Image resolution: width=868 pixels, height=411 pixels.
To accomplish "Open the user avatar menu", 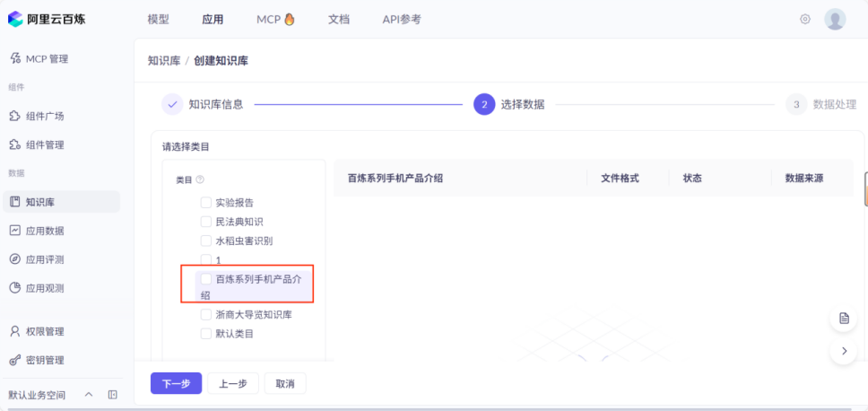I will (835, 20).
